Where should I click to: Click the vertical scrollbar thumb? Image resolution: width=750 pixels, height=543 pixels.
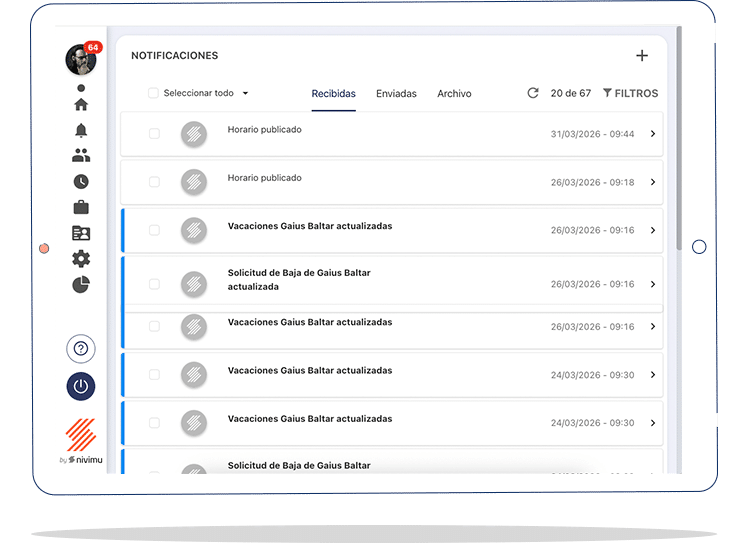pos(679,139)
